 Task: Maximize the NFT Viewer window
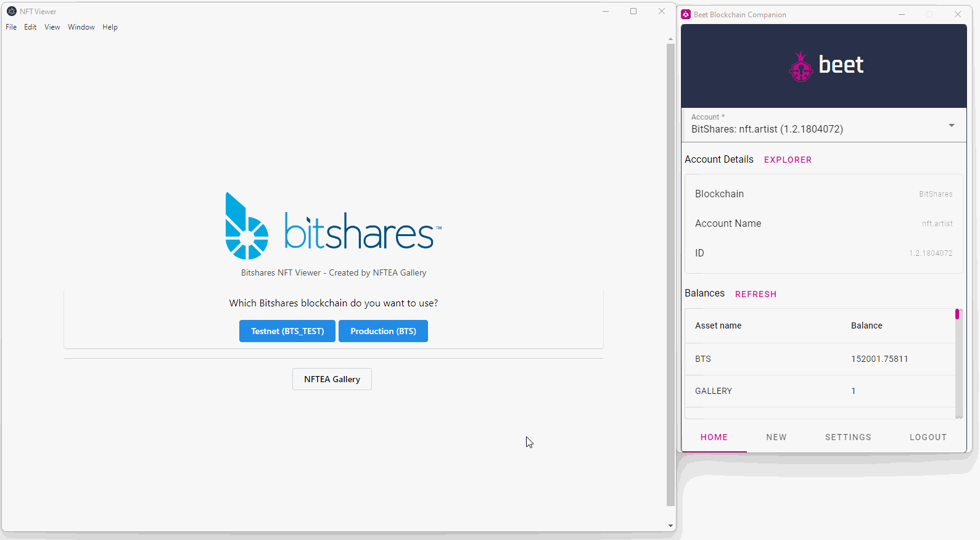633,11
